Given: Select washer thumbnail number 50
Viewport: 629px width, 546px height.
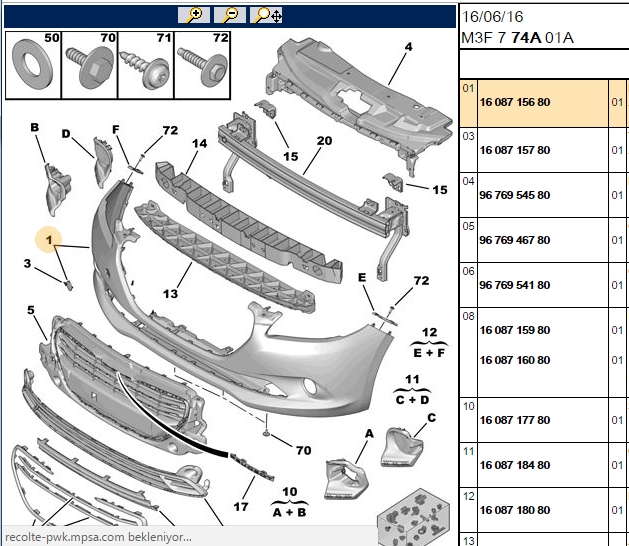Looking at the screenshot, I should (x=33, y=65).
